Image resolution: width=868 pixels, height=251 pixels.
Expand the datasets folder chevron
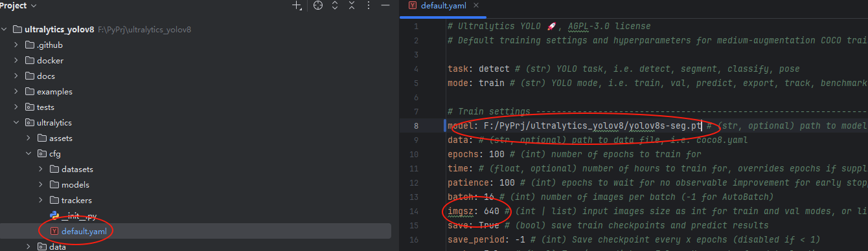pyautogui.click(x=41, y=169)
